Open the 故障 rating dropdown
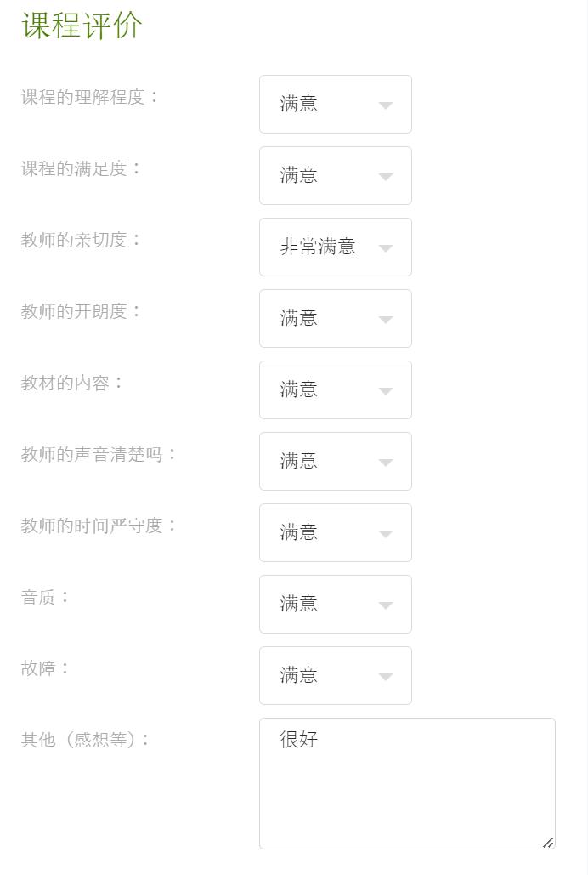 (335, 675)
